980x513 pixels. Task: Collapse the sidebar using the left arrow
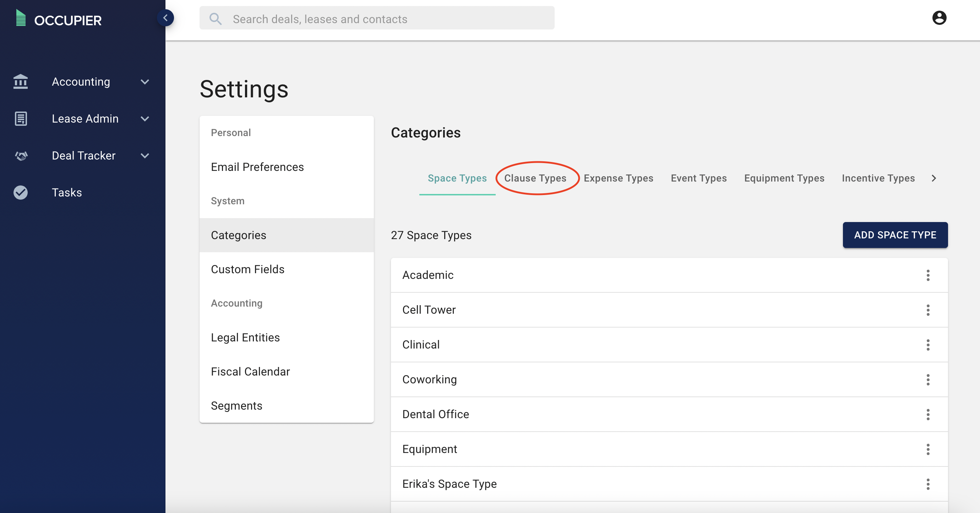165,17
